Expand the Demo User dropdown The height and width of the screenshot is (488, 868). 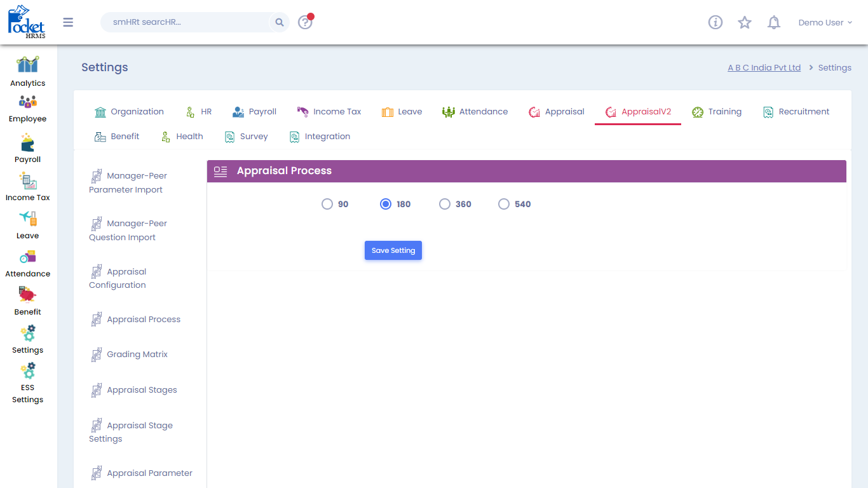(x=825, y=23)
